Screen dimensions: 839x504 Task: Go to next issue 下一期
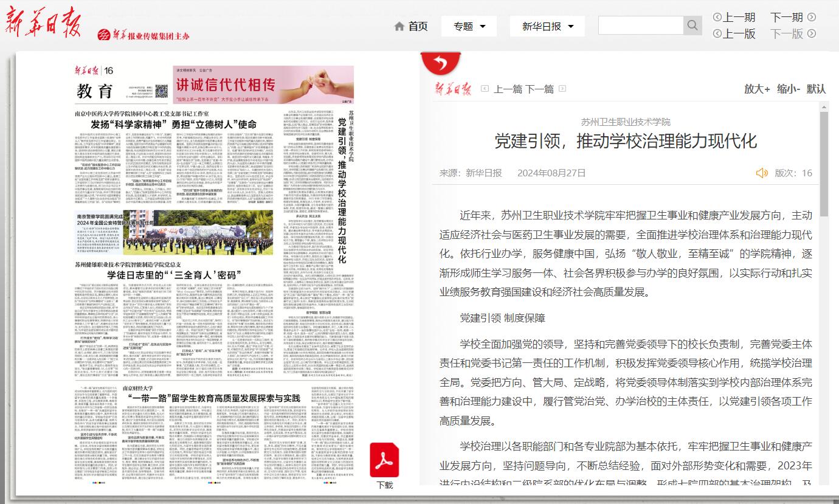787,17
